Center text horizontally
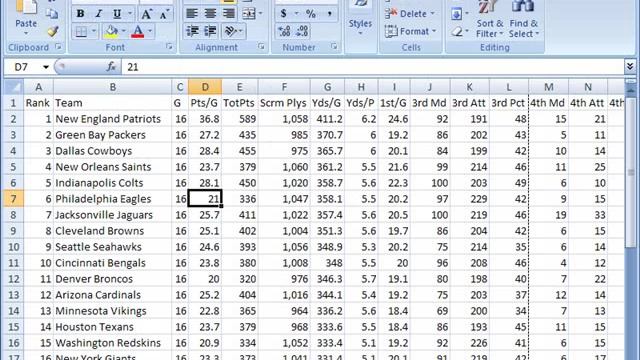 tap(210, 14)
